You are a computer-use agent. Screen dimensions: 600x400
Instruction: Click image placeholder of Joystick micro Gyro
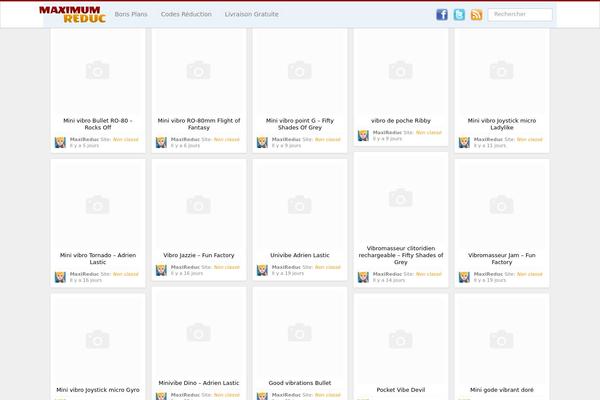click(98, 340)
